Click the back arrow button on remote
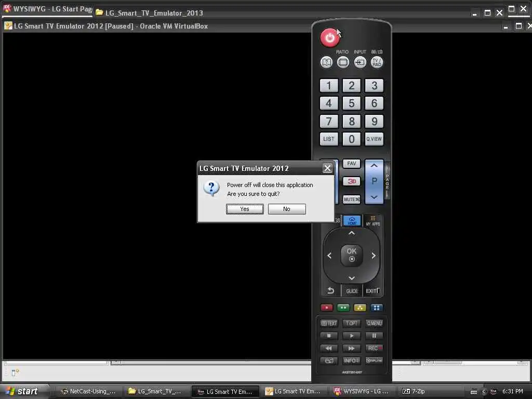 331,291
